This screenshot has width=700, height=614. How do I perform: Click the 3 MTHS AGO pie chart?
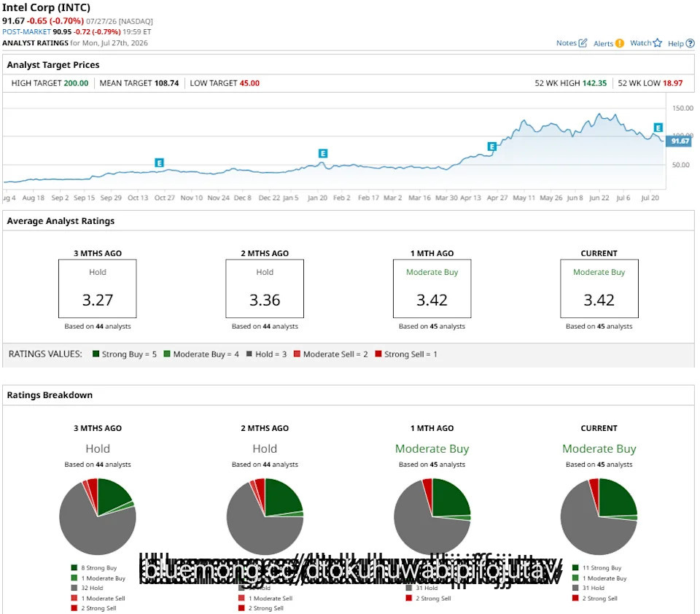[97, 516]
